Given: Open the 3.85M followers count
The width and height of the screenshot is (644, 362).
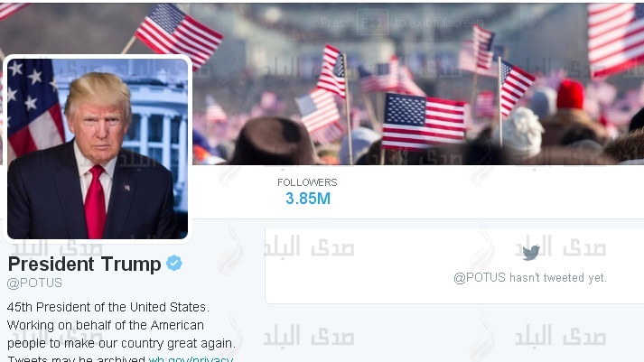Looking at the screenshot, I should [308, 199].
